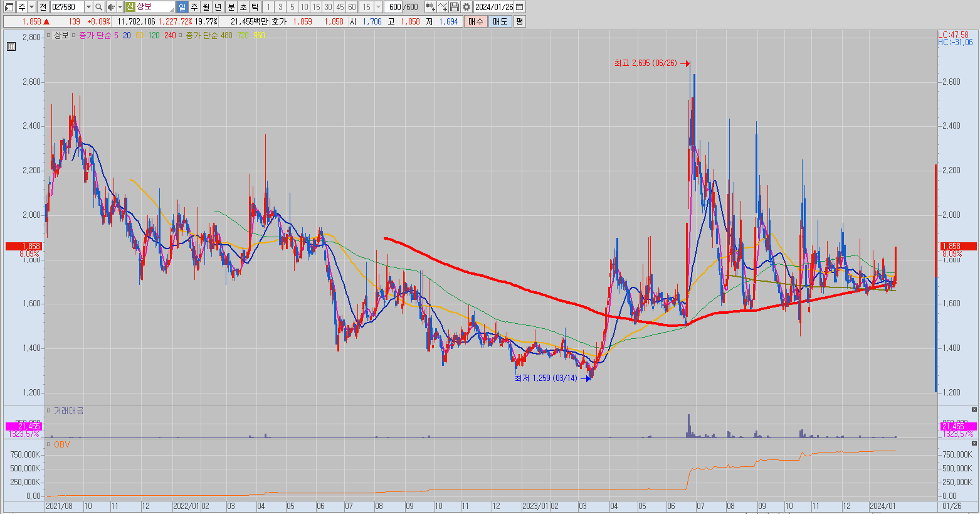Click the orange moving average 60 label

[x=139, y=36]
